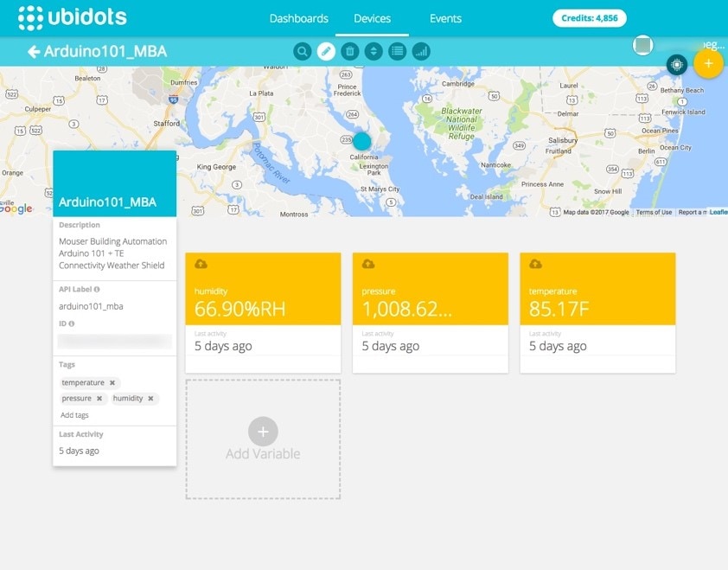
Task: Click the Add Variable placeholder card
Action: tap(263, 439)
